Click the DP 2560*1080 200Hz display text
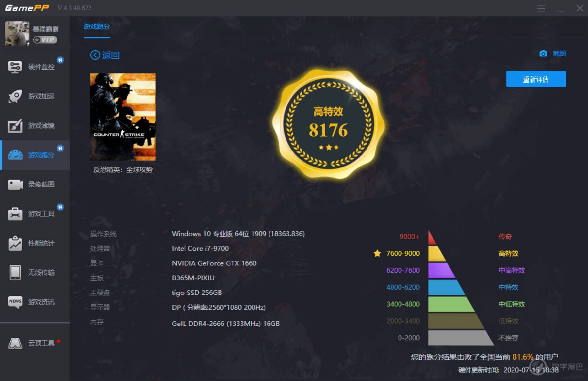 pyautogui.click(x=219, y=307)
